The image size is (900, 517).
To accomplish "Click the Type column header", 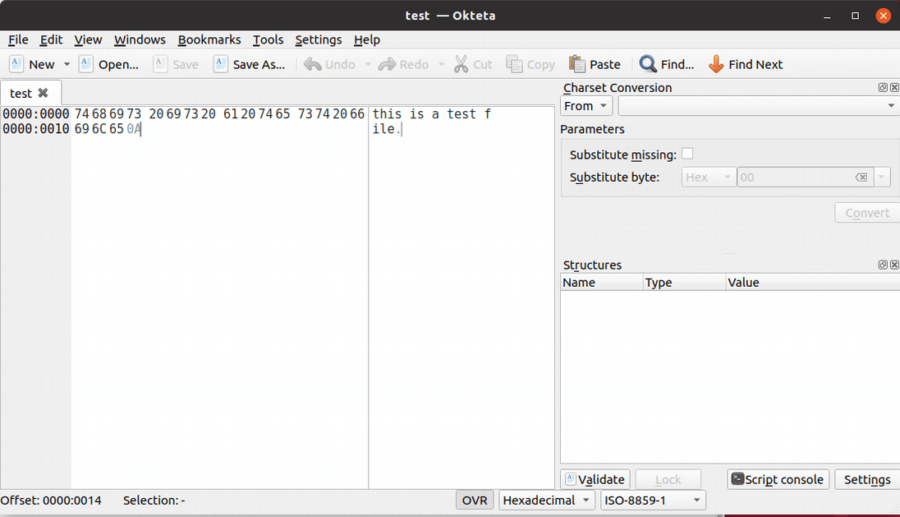I will pyautogui.click(x=684, y=282).
